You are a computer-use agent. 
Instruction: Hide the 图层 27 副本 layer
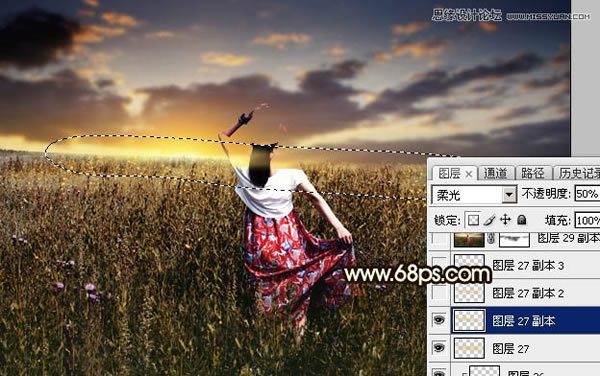click(x=439, y=320)
